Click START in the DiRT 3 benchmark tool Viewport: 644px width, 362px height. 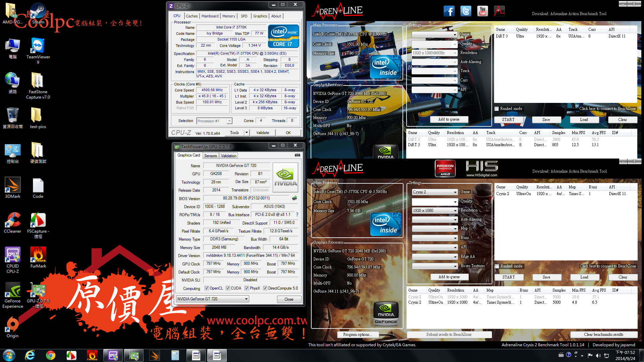pos(508,120)
